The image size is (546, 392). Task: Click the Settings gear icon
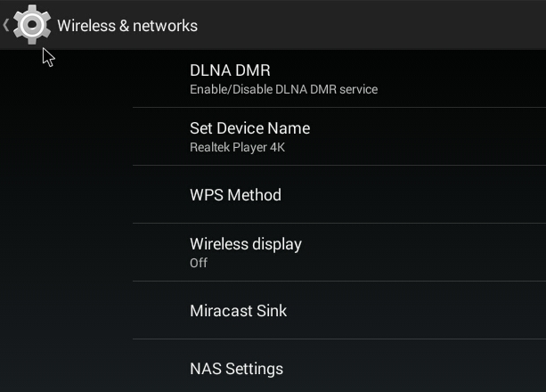32,25
